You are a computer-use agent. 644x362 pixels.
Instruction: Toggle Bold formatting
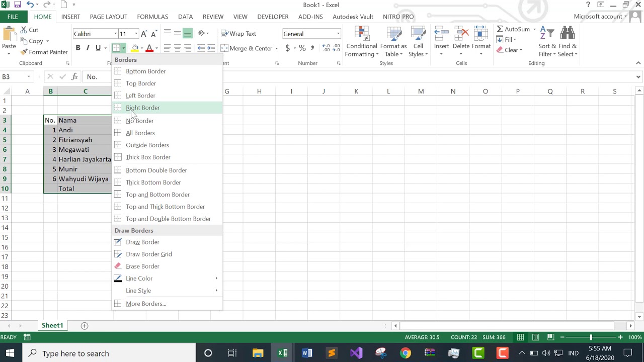tap(78, 48)
